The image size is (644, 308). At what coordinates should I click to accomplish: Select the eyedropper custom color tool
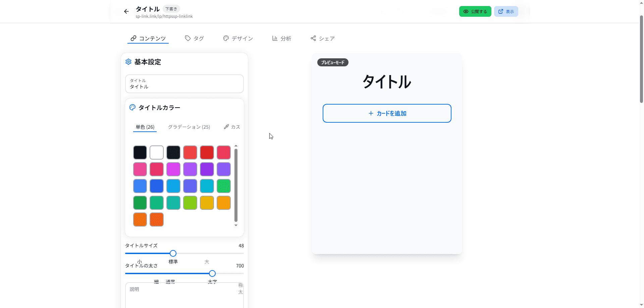click(x=226, y=127)
